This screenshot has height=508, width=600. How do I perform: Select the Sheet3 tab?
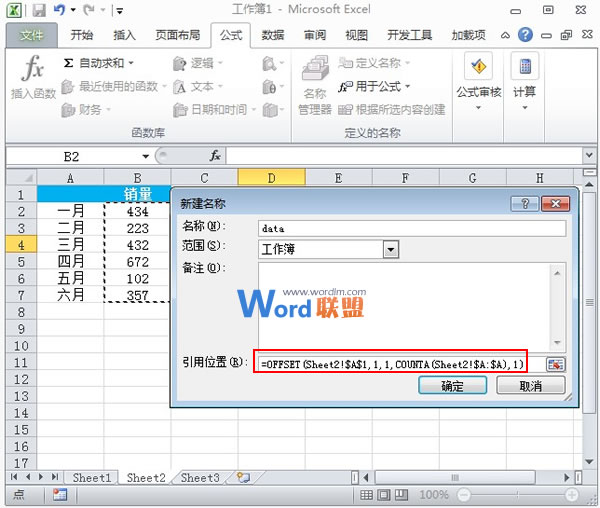point(200,478)
